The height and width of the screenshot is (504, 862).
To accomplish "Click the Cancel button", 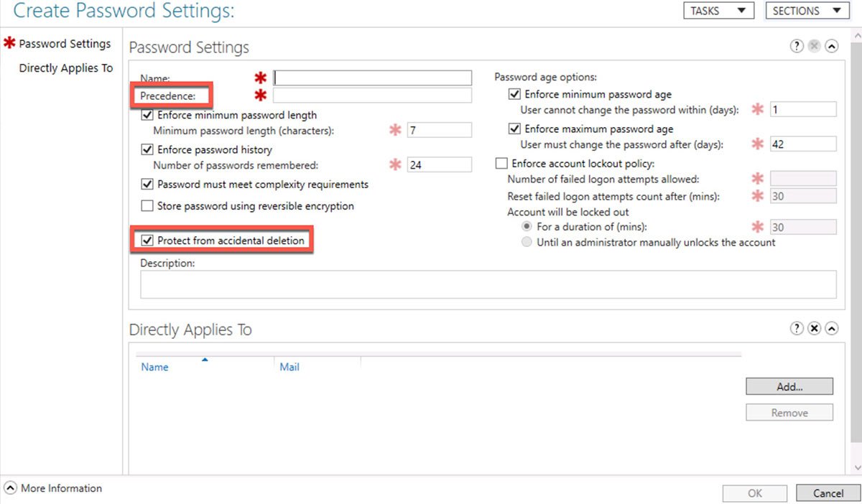I will point(828,493).
